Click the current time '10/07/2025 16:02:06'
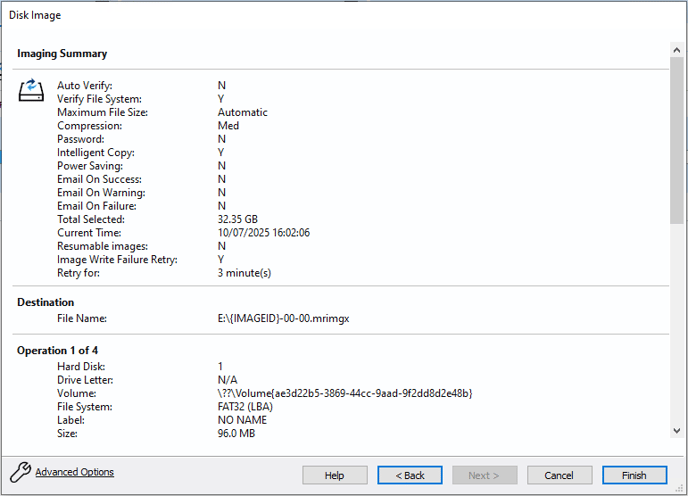 tap(264, 233)
